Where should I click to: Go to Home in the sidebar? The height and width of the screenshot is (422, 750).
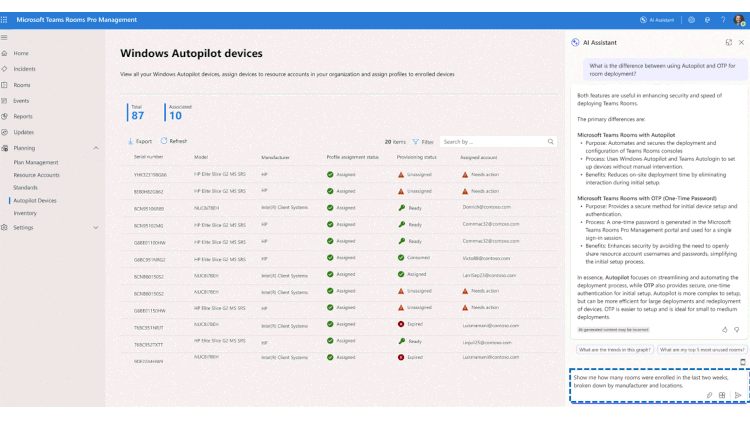pyautogui.click(x=21, y=53)
